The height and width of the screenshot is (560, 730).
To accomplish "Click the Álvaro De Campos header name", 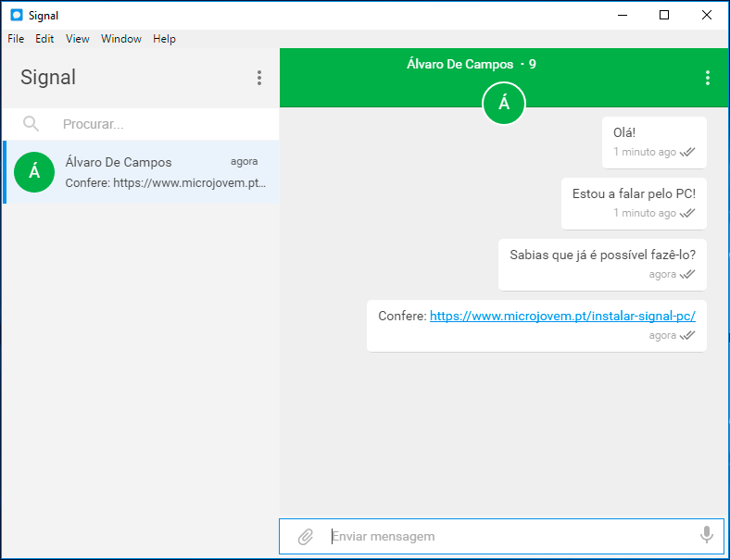I will (460, 64).
